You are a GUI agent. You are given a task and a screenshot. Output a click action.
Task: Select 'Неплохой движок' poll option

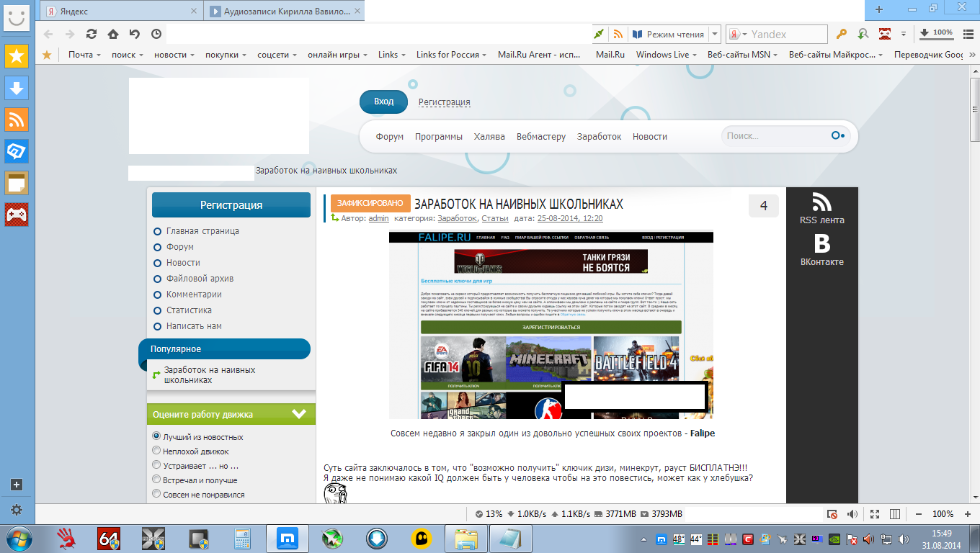point(156,451)
